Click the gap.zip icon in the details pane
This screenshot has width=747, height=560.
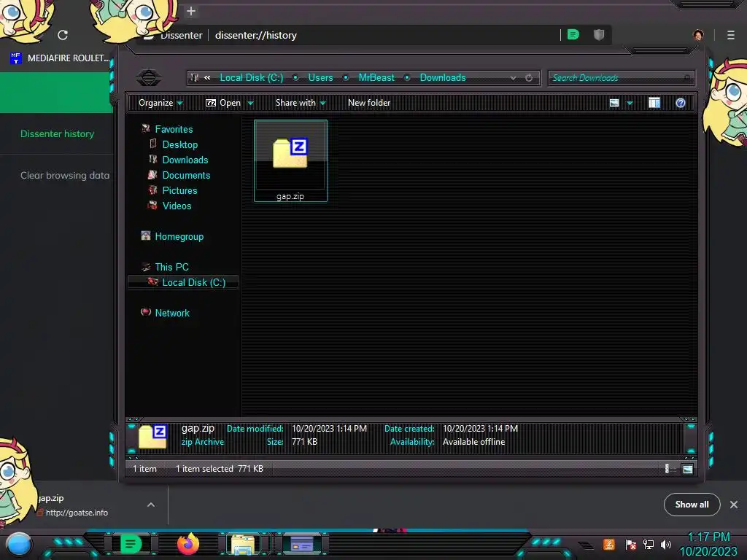pos(153,436)
